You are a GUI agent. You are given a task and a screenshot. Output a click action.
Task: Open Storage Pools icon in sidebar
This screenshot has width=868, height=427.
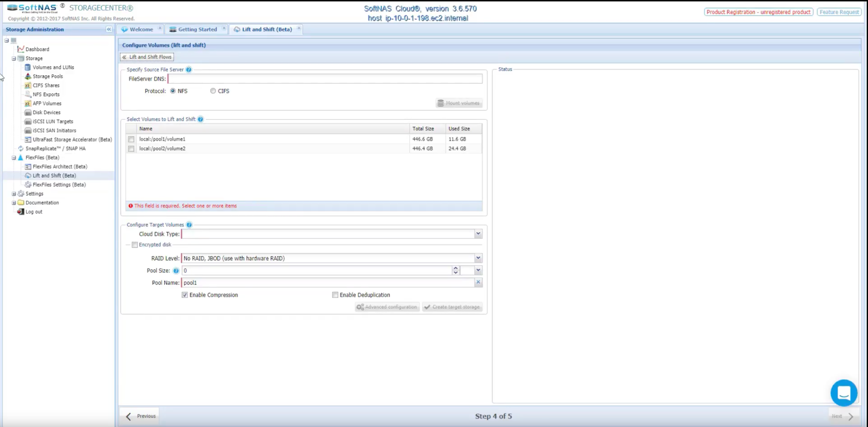28,76
